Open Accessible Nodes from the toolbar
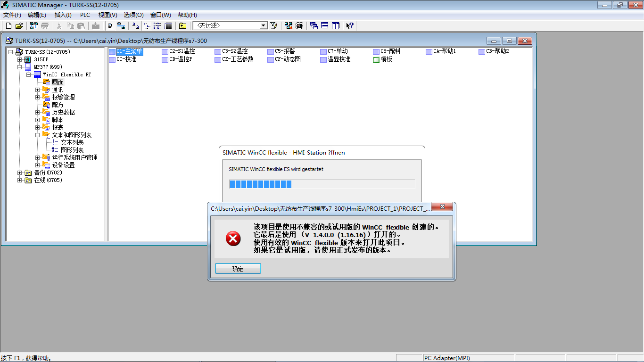 33,25
